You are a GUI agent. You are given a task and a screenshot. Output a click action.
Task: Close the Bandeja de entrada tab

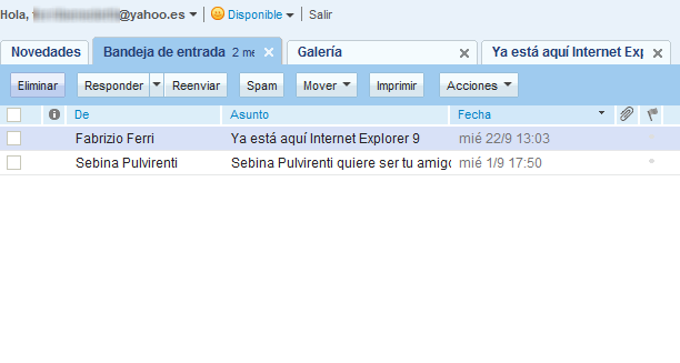coord(269,52)
